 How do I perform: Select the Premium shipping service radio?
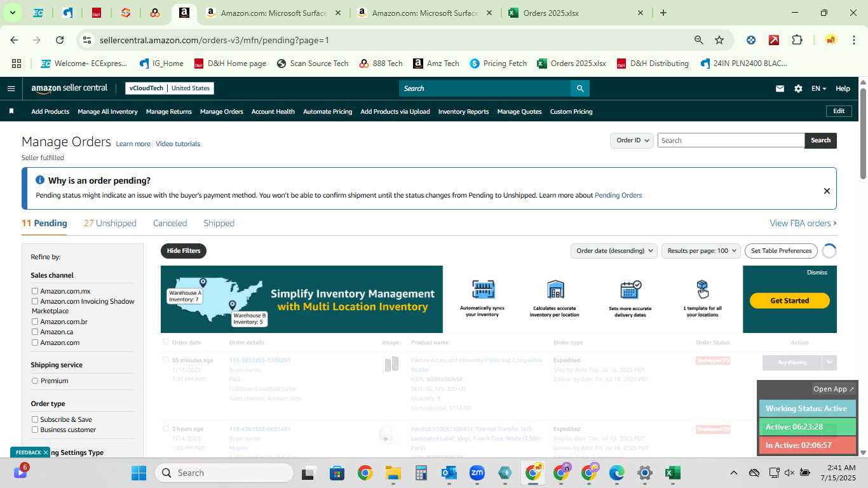pos(35,381)
